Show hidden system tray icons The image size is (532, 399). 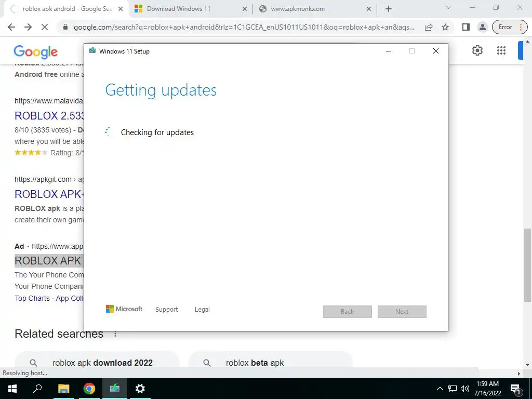pyautogui.click(x=440, y=389)
